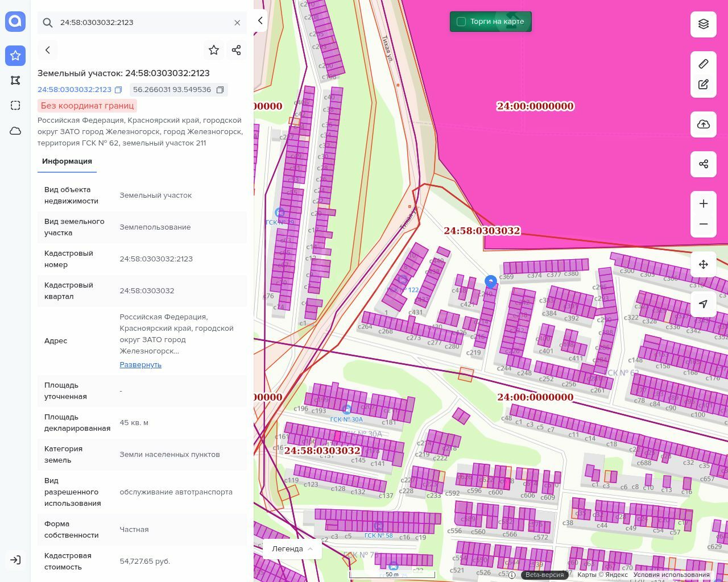This screenshot has height=582, width=728.
Task: Go back from the plot details
Action: click(x=48, y=50)
